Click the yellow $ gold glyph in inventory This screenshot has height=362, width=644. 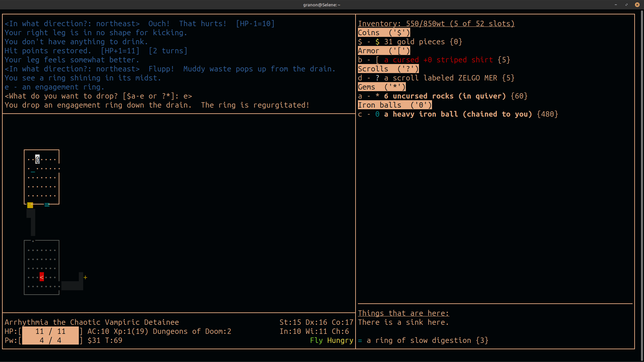[x=377, y=42]
